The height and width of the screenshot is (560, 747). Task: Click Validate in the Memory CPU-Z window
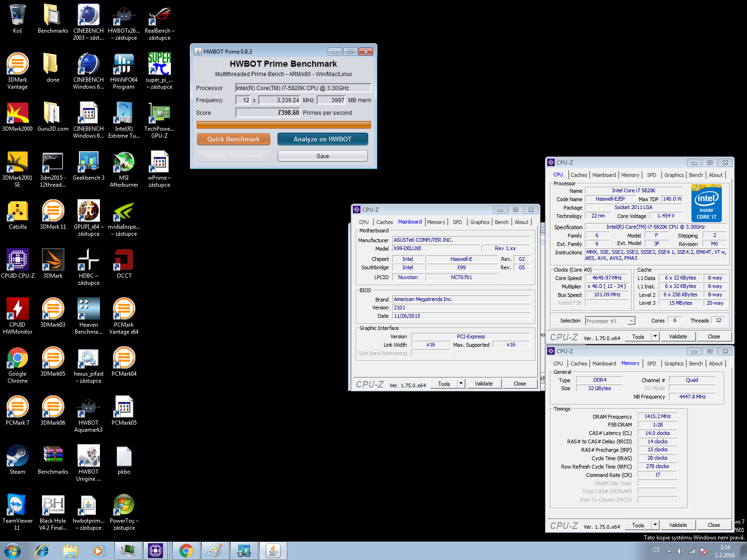click(678, 525)
